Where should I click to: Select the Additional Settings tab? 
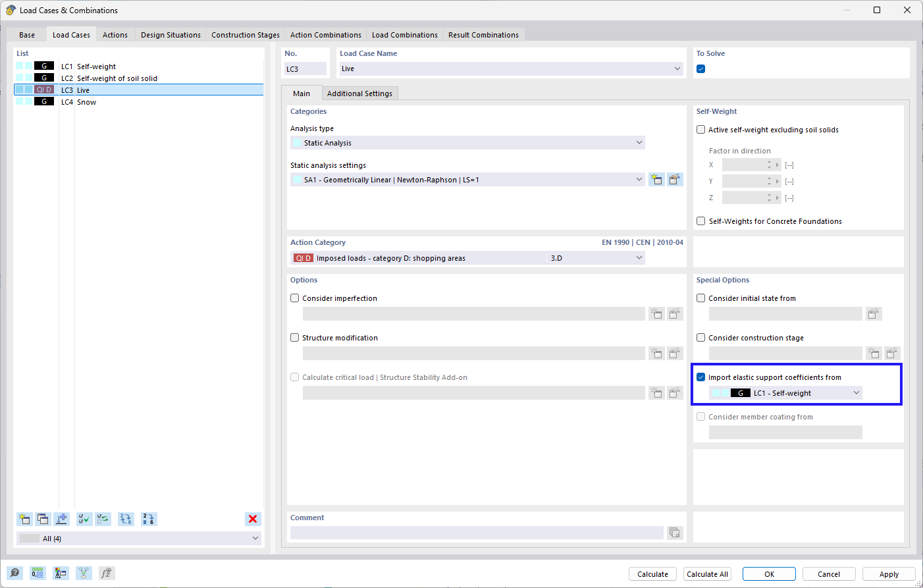(359, 94)
